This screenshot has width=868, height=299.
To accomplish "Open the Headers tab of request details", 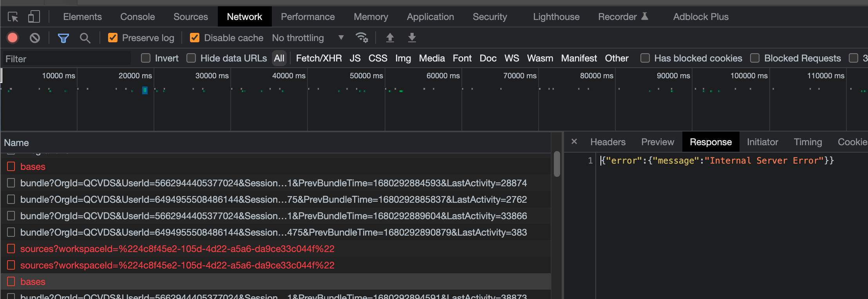I will (608, 142).
